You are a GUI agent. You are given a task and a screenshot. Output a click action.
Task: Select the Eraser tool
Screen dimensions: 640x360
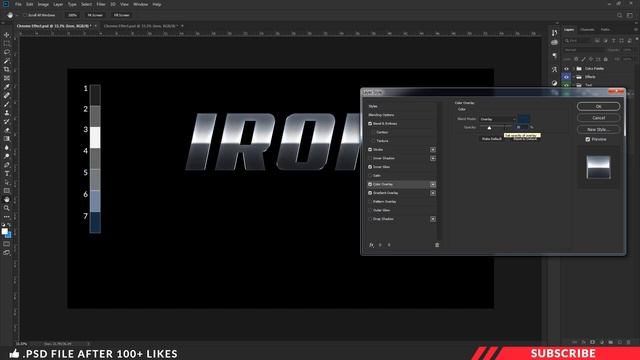point(7,130)
